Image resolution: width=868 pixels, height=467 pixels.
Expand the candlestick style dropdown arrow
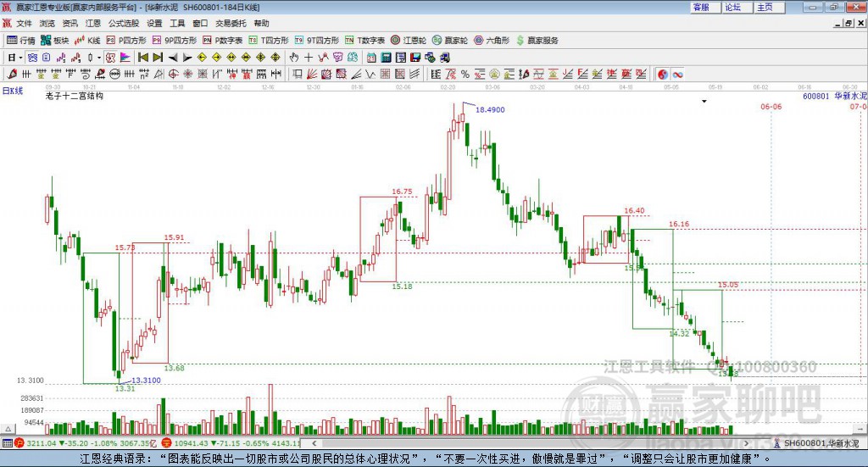coord(99,58)
